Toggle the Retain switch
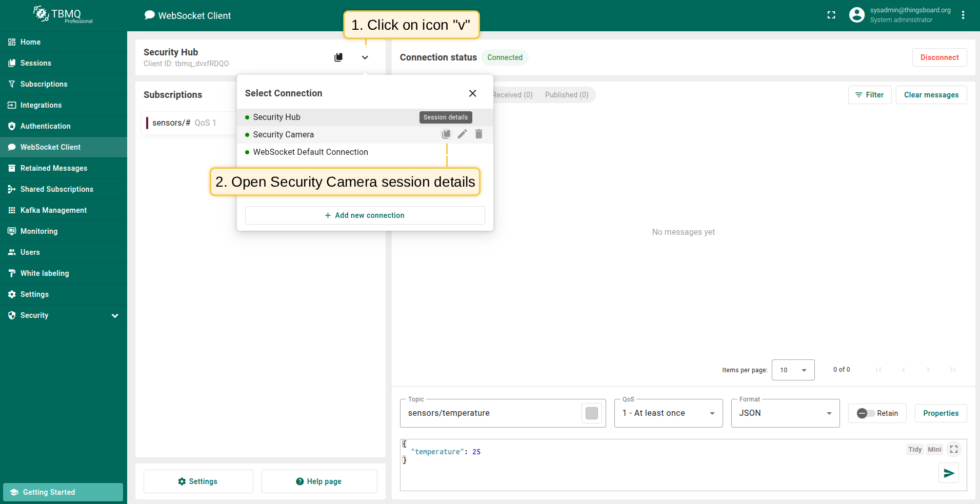Screen dimensions: 980x504 pyautogui.click(x=866, y=413)
